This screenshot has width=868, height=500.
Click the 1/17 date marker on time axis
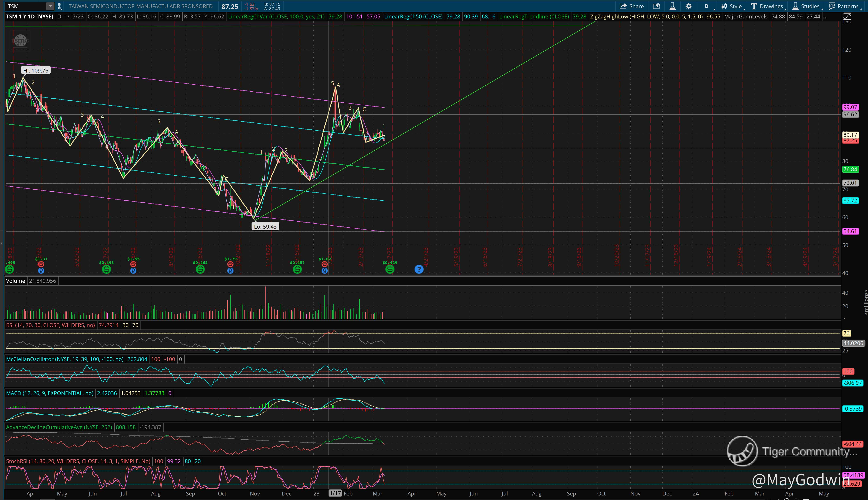tap(335, 493)
